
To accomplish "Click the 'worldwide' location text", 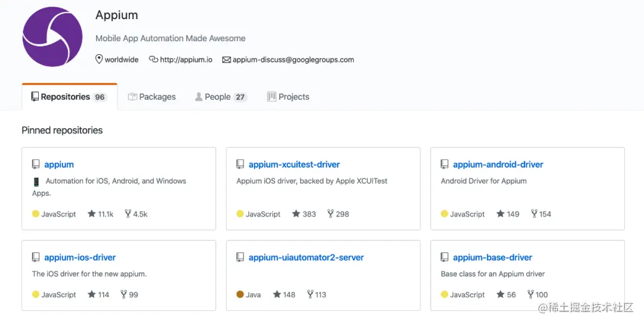I will click(x=122, y=60).
